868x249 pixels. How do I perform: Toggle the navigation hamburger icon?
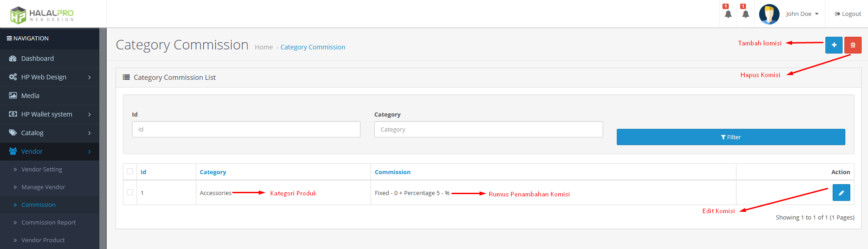(9, 39)
